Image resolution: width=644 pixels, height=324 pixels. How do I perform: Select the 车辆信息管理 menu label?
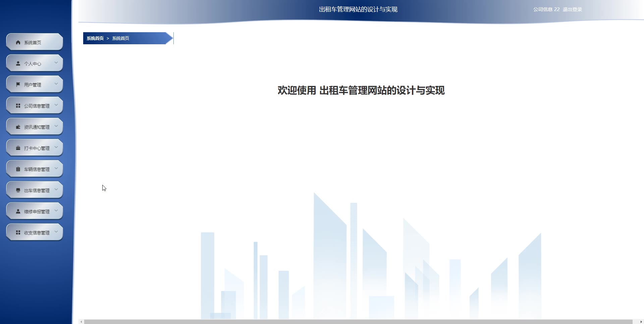[37, 169]
